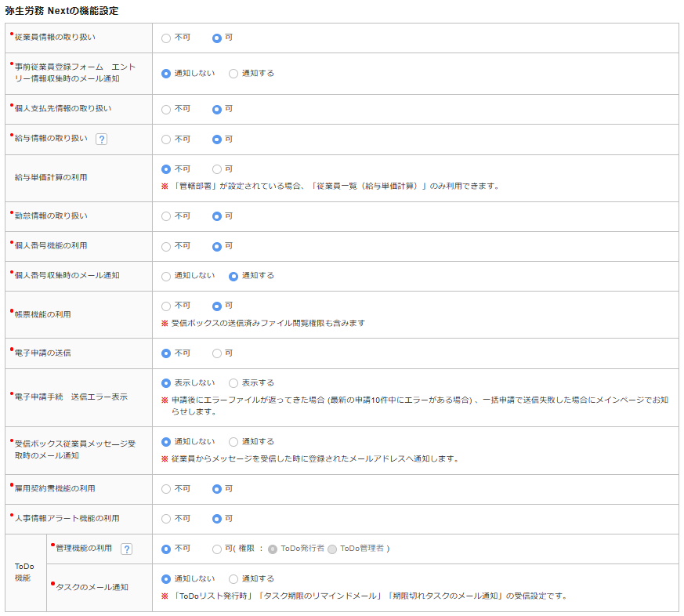Select 通知する for 受信ボックス従業員メッセージ notification
The height and width of the screenshot is (616, 684).
tap(233, 442)
